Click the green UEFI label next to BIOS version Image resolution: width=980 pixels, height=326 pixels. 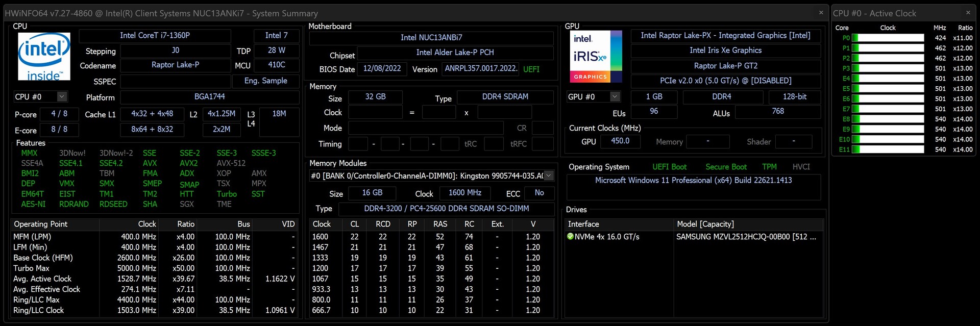(531, 69)
